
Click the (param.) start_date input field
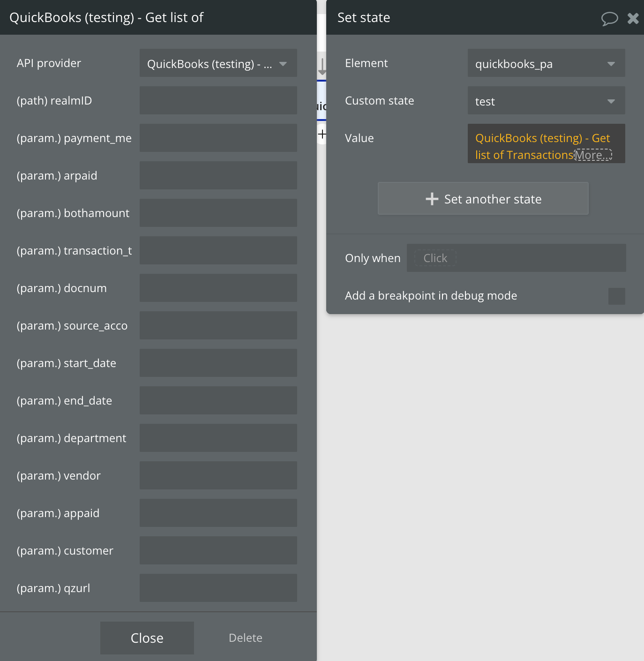click(218, 363)
